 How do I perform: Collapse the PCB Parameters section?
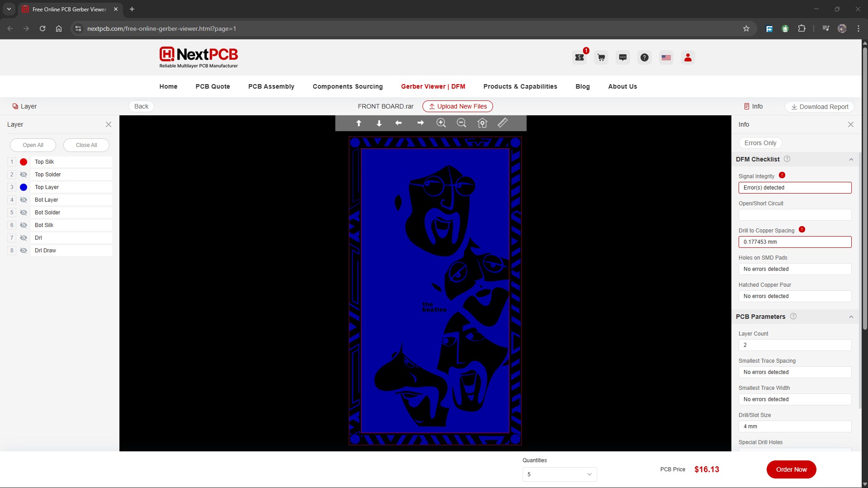851,317
